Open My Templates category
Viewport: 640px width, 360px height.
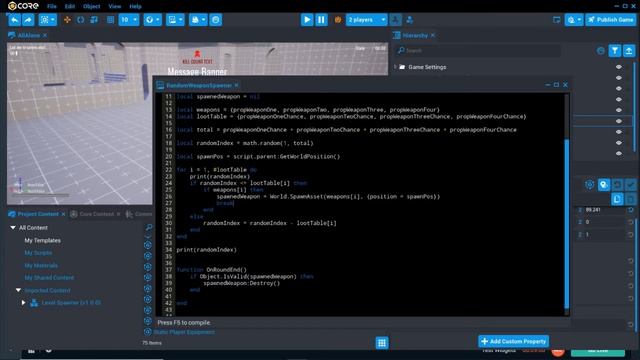pyautogui.click(x=42, y=240)
